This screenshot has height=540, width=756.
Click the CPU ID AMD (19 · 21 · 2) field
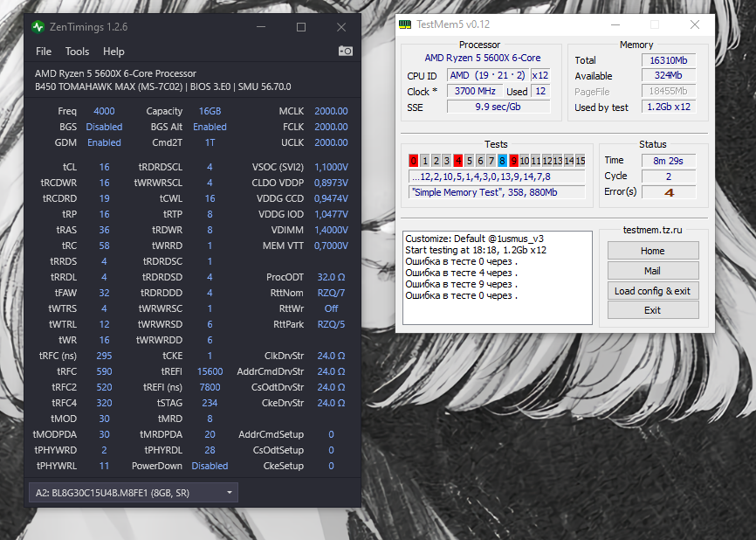(x=487, y=75)
